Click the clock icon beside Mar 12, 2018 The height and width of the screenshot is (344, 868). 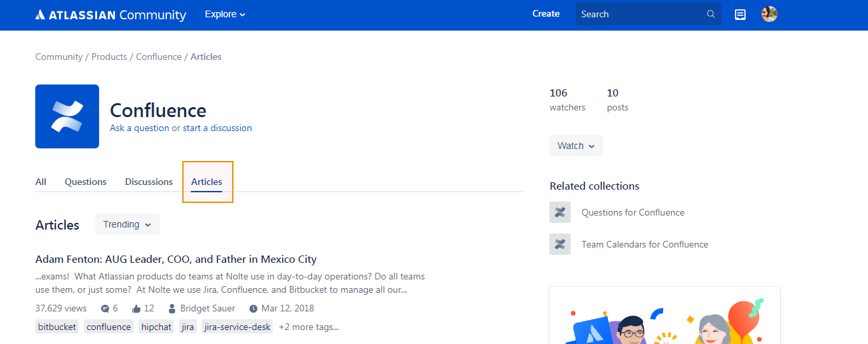point(253,309)
